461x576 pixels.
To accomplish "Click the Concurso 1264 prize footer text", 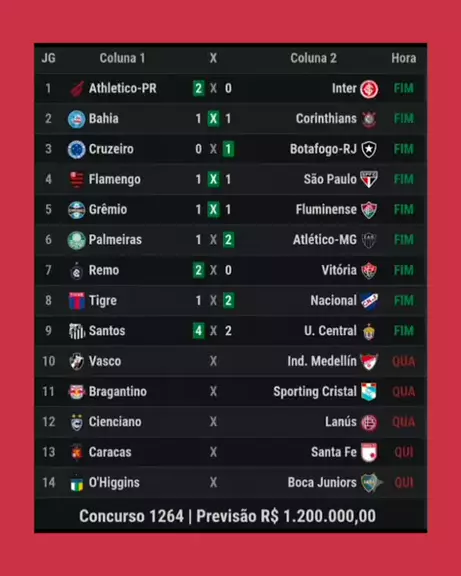I will tap(227, 516).
